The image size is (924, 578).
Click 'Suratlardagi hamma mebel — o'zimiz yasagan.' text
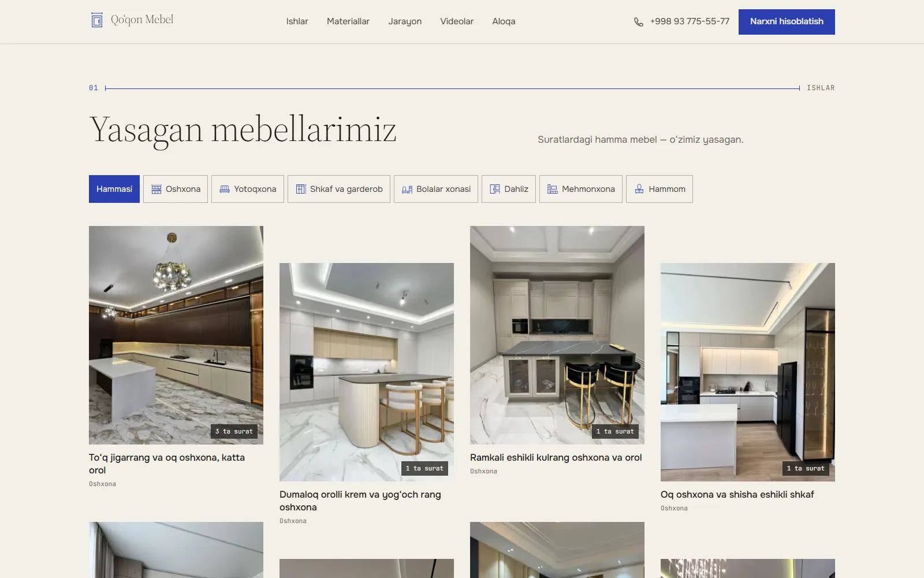pos(640,139)
